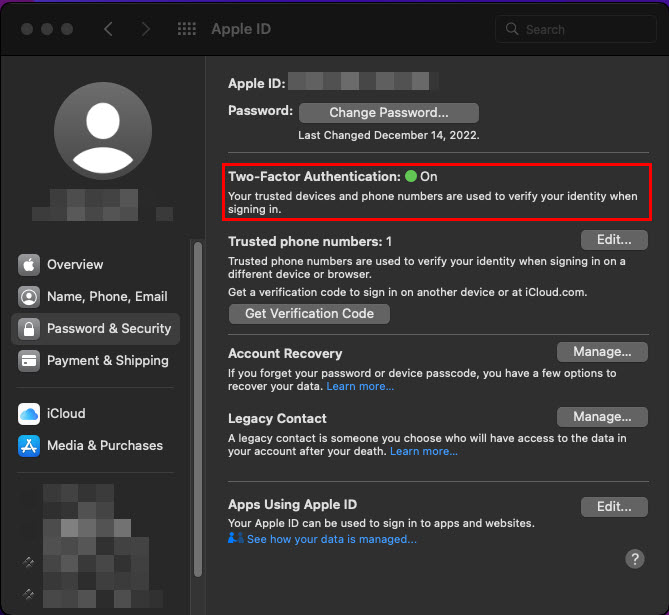Click the search magnifier icon
This screenshot has width=669, height=615.
click(x=512, y=29)
